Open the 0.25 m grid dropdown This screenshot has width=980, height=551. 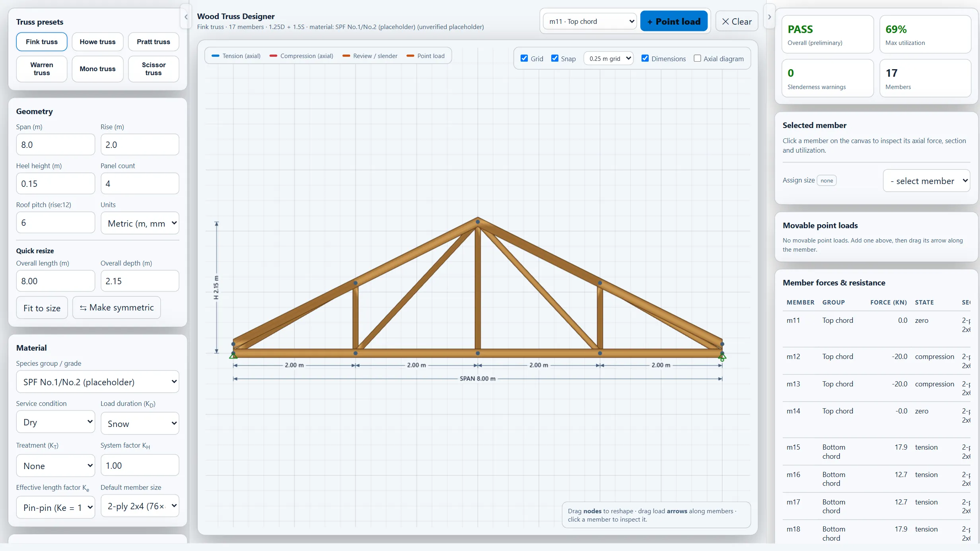[x=609, y=58]
